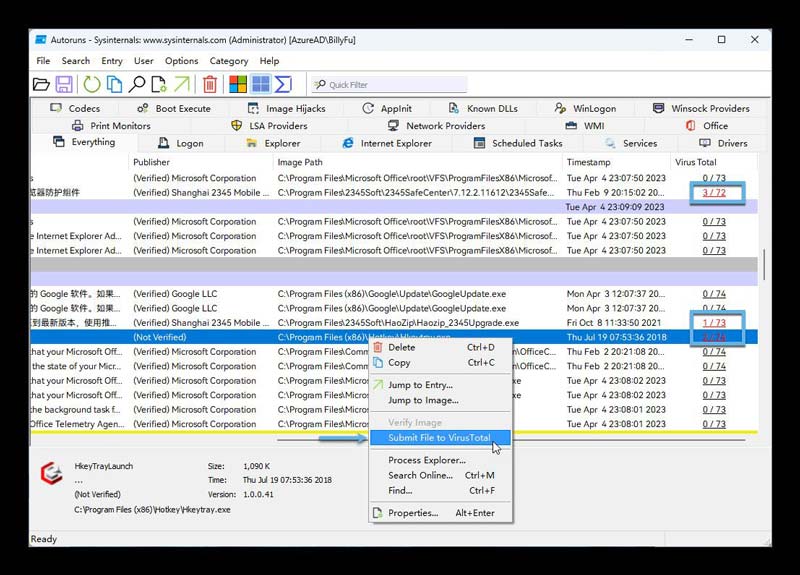Switch to the AppInit tab

pyautogui.click(x=387, y=108)
